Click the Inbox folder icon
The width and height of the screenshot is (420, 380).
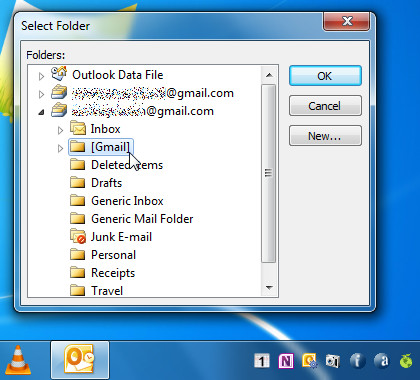coord(78,128)
